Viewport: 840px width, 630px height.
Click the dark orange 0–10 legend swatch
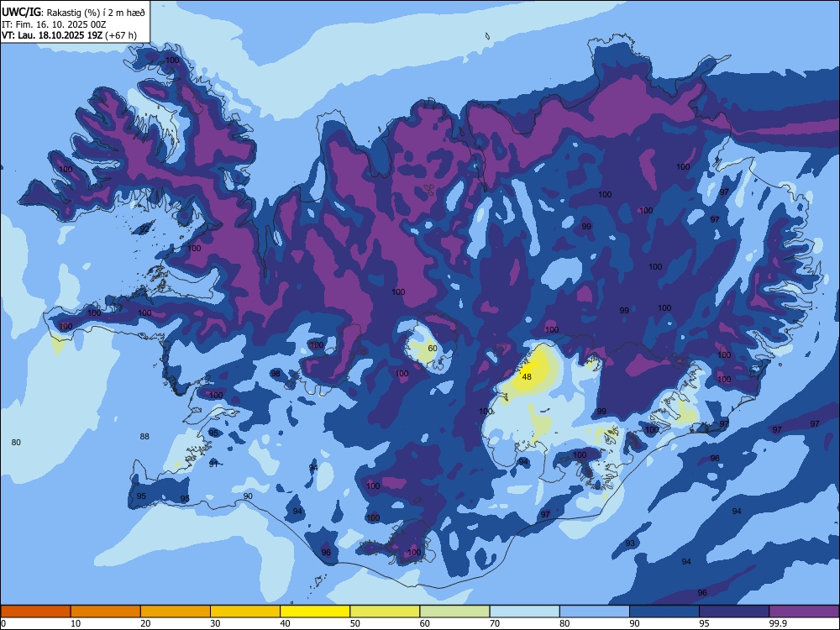click(35, 612)
